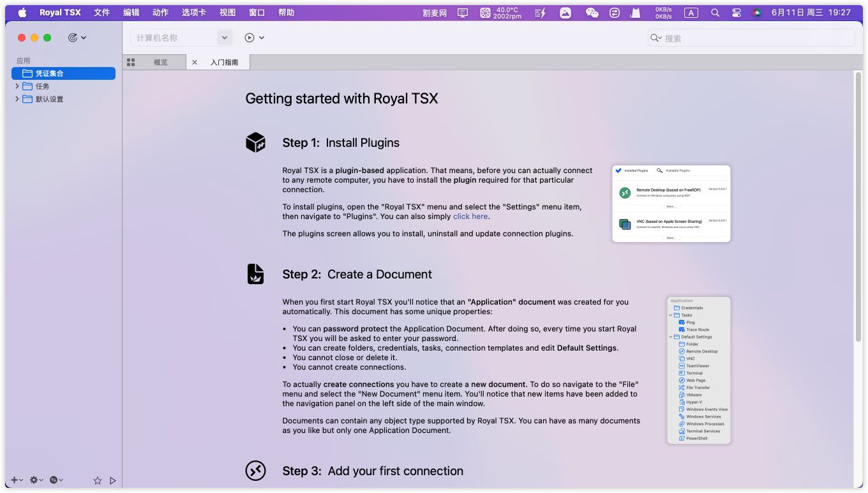Image resolution: width=868 pixels, height=493 pixels.
Task: Open the gear actions menu in sidebar footer
Action: pyautogui.click(x=36, y=480)
